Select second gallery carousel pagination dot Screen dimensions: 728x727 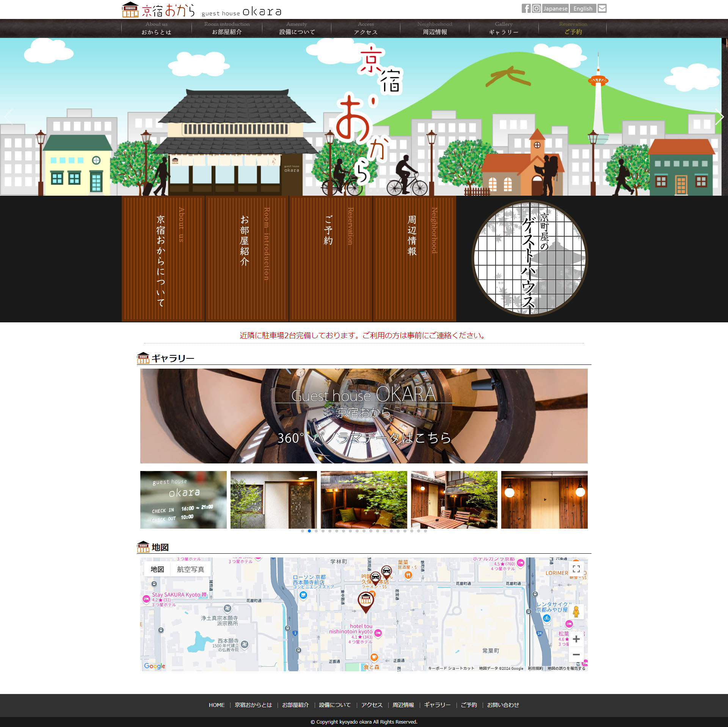pyautogui.click(x=309, y=531)
